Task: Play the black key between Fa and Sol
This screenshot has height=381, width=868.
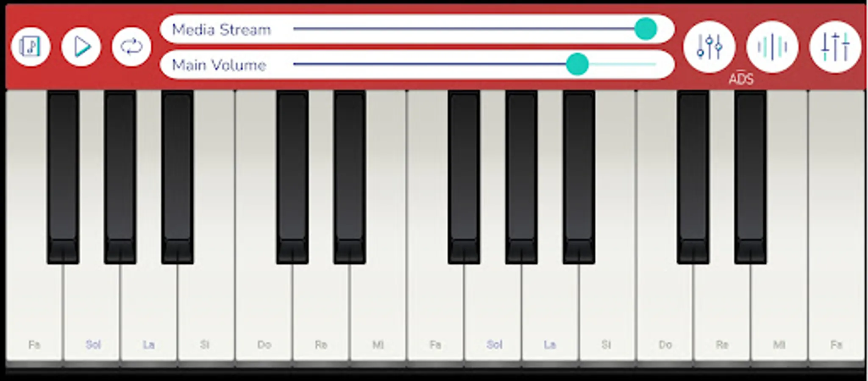Action: point(63,177)
